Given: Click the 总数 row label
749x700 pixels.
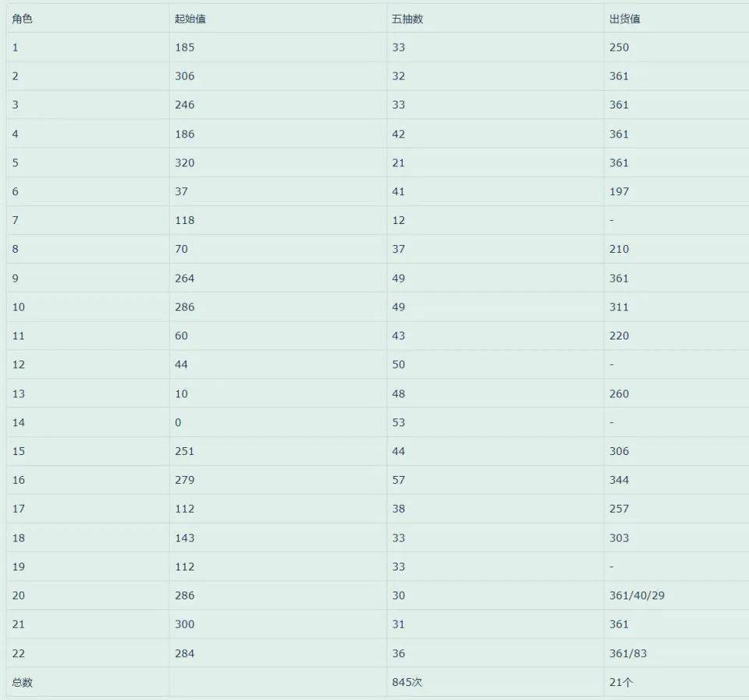Looking at the screenshot, I should click(x=23, y=682).
